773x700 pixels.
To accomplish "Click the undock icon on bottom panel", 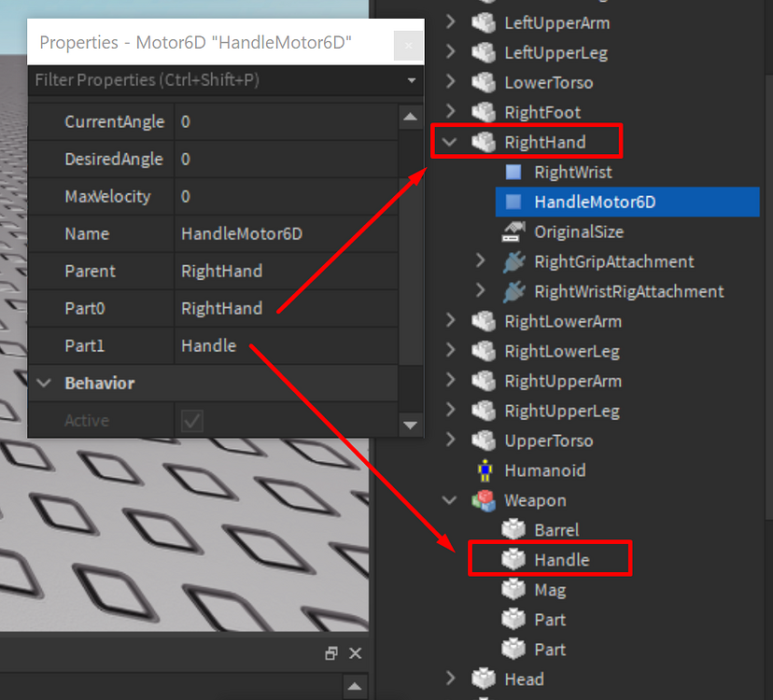I will (x=331, y=653).
